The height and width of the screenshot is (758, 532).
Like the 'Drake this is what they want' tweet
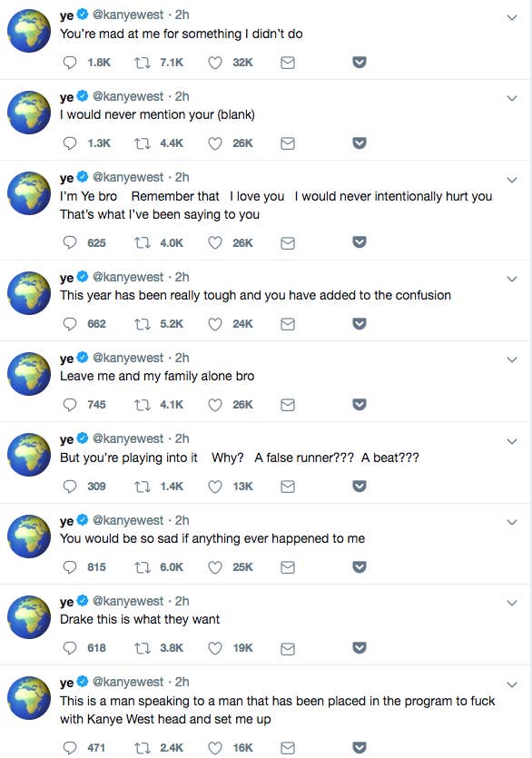[215, 648]
